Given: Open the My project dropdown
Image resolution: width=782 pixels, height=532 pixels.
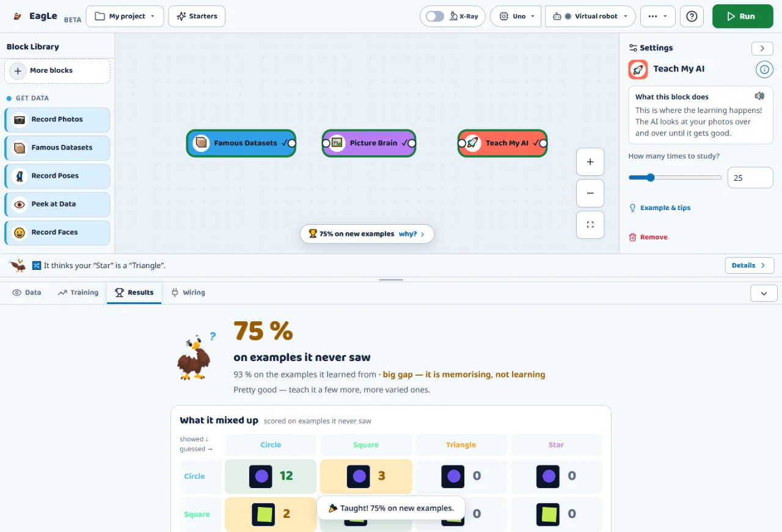Looking at the screenshot, I should [125, 16].
